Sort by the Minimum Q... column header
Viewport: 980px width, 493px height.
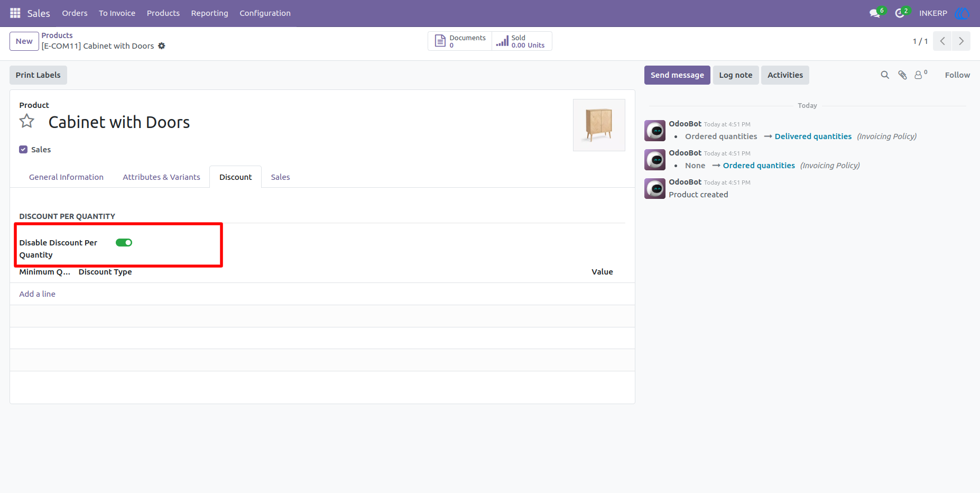pyautogui.click(x=45, y=272)
